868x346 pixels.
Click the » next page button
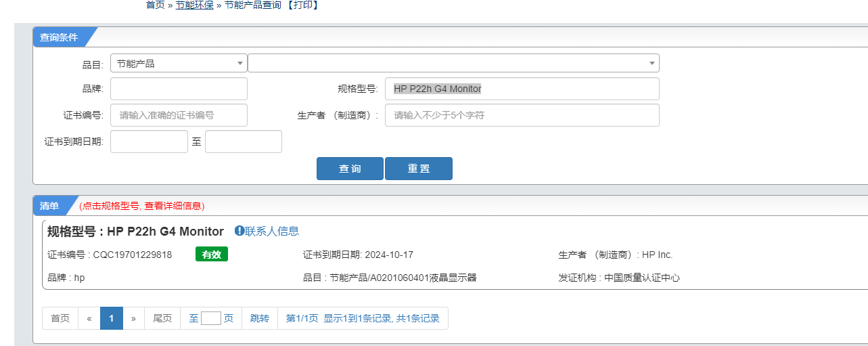click(x=133, y=318)
